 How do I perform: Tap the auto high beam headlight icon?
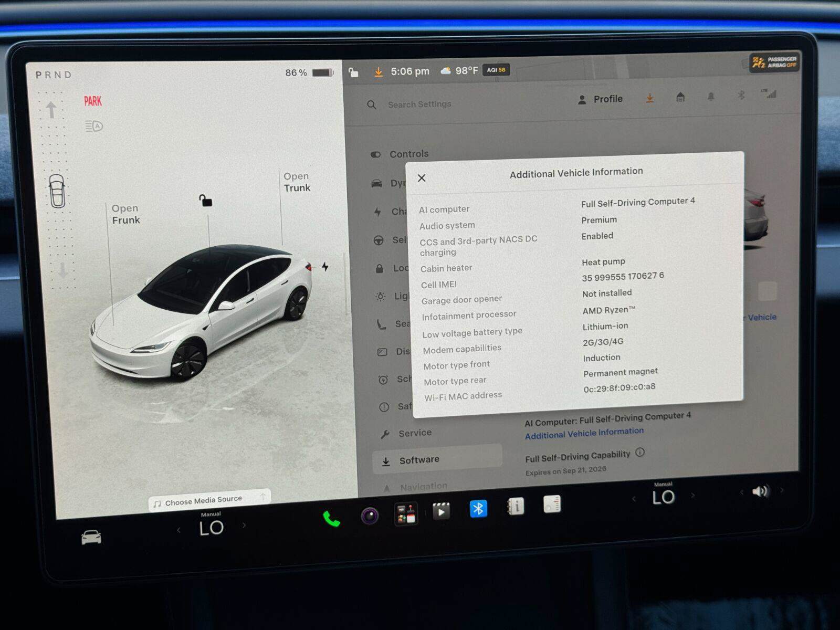[94, 126]
